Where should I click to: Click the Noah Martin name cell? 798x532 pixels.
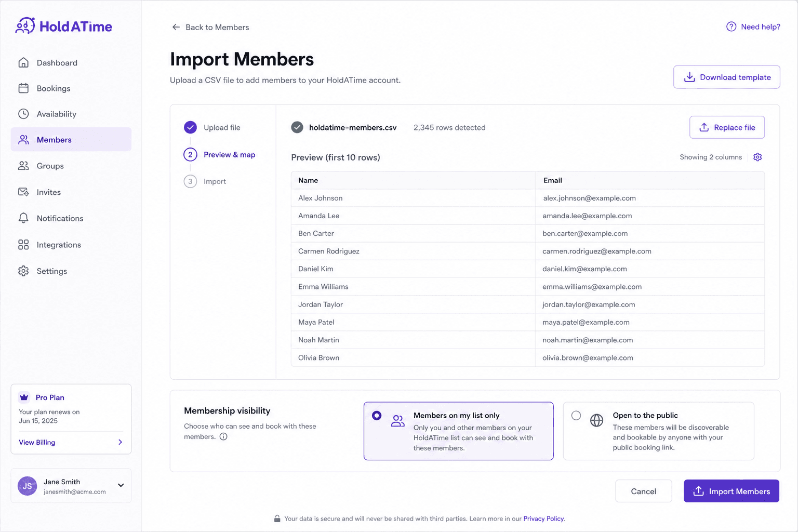click(x=413, y=340)
